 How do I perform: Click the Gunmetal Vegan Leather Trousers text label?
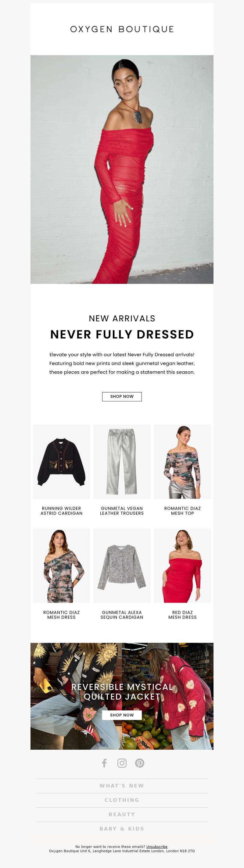pos(122,511)
